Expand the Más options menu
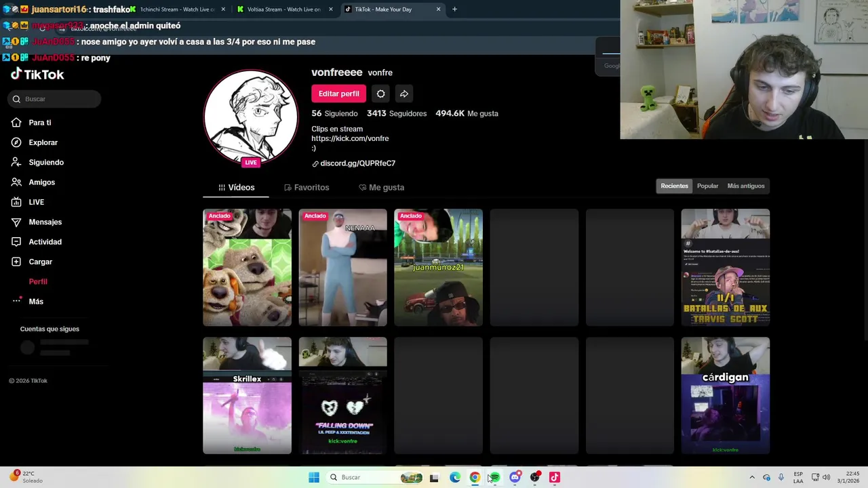The width and height of the screenshot is (868, 488). click(x=36, y=302)
